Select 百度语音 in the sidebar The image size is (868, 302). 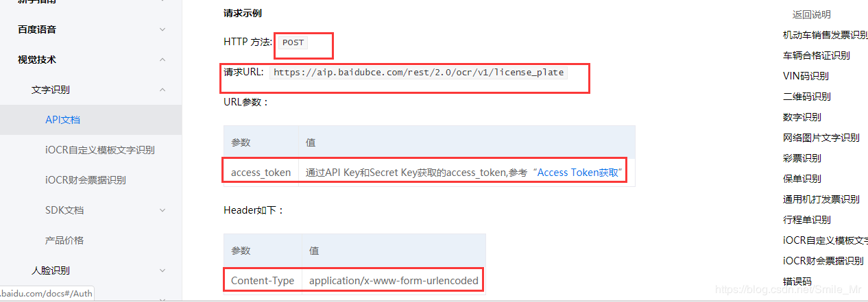click(x=37, y=29)
